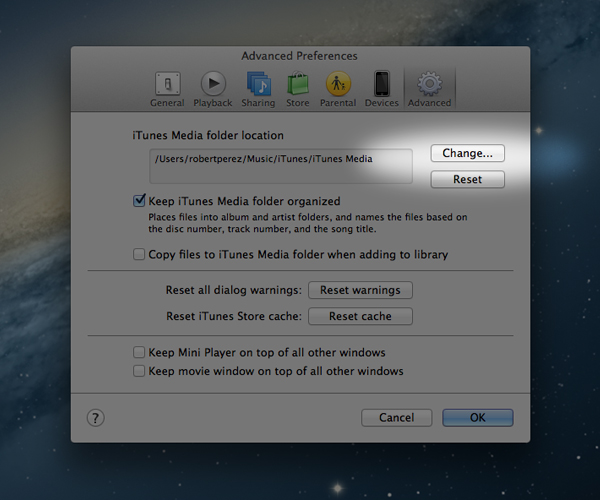Click the Reset warnings button
600x500 pixels.
tap(360, 290)
